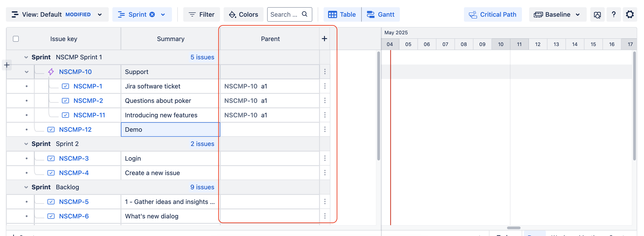Switch to the Gantt view tab
This screenshot has height=236, width=644.
380,14
